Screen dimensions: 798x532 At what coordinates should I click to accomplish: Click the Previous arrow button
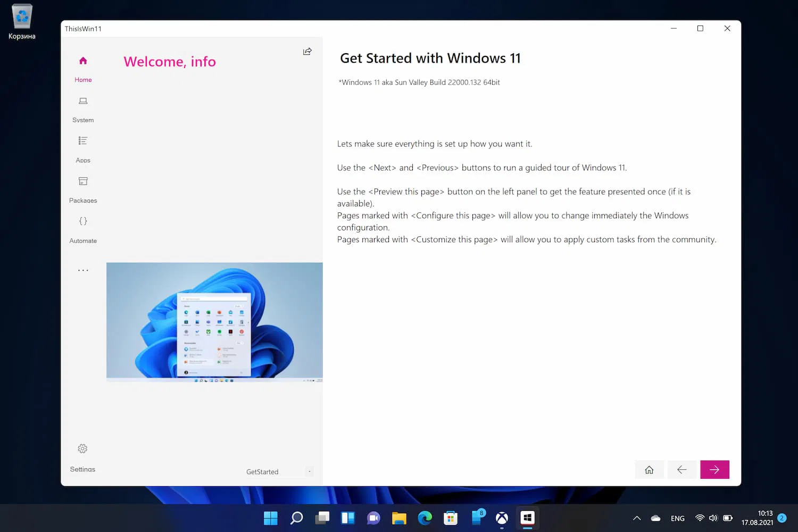tap(681, 469)
